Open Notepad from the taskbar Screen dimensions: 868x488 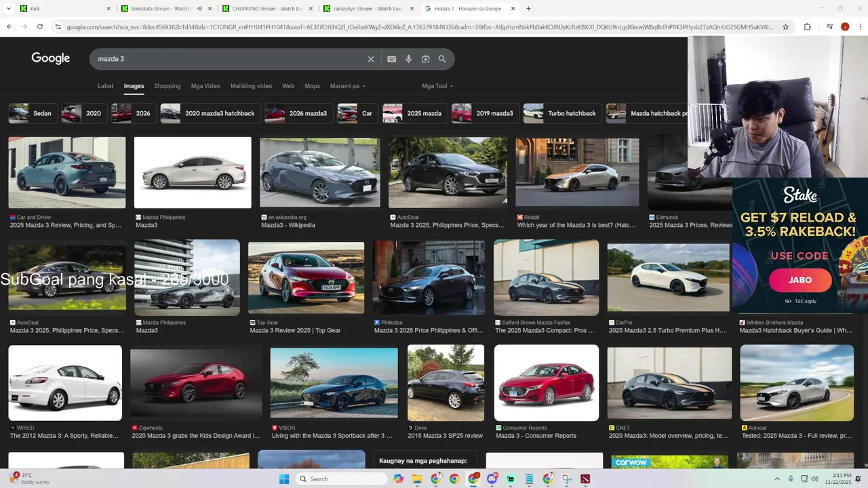tap(529, 479)
